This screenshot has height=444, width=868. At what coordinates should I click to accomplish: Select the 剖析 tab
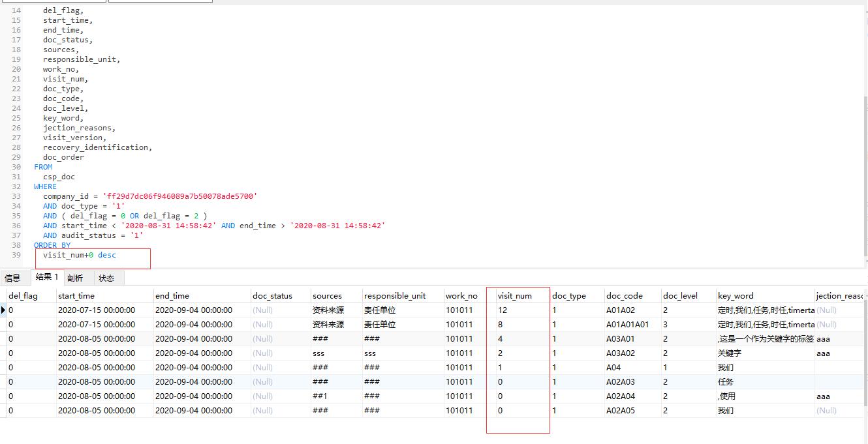76,278
